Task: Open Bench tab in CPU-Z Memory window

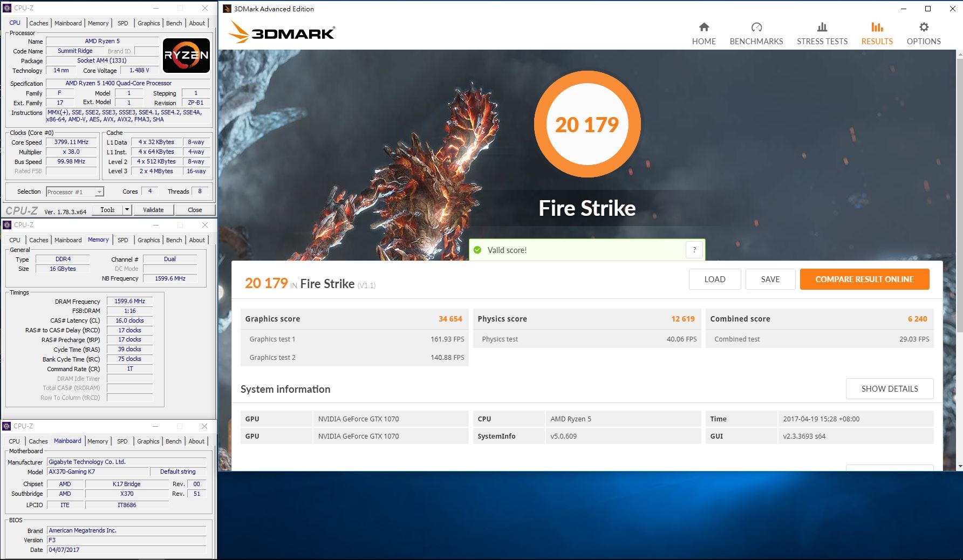Action: 174,240
